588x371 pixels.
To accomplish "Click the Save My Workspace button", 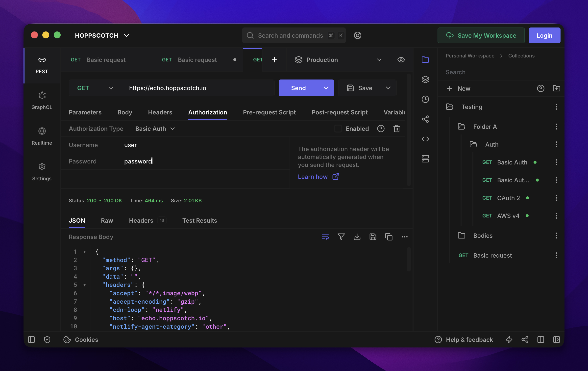I will pyautogui.click(x=481, y=35).
